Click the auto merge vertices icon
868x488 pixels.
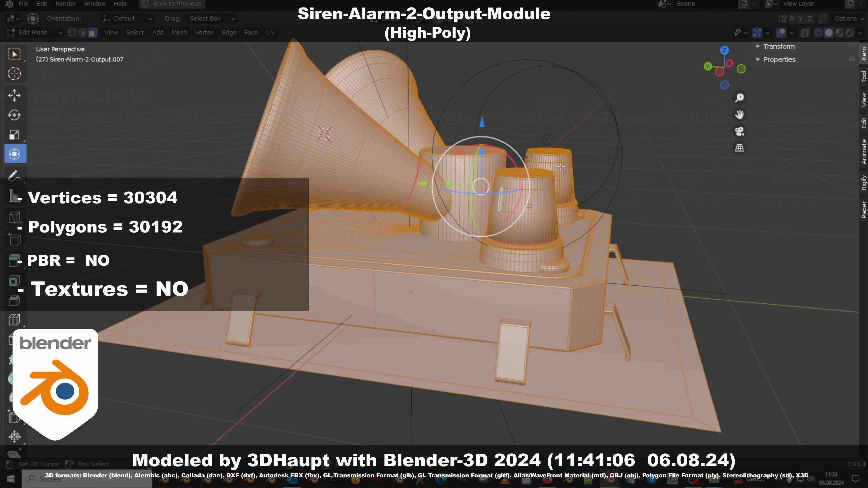[x=823, y=19]
